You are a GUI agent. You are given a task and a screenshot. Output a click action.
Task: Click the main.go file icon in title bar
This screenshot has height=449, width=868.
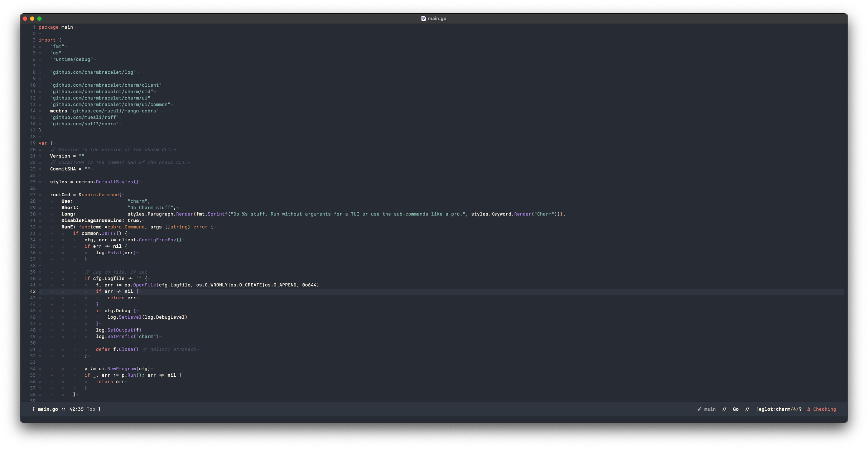423,18
